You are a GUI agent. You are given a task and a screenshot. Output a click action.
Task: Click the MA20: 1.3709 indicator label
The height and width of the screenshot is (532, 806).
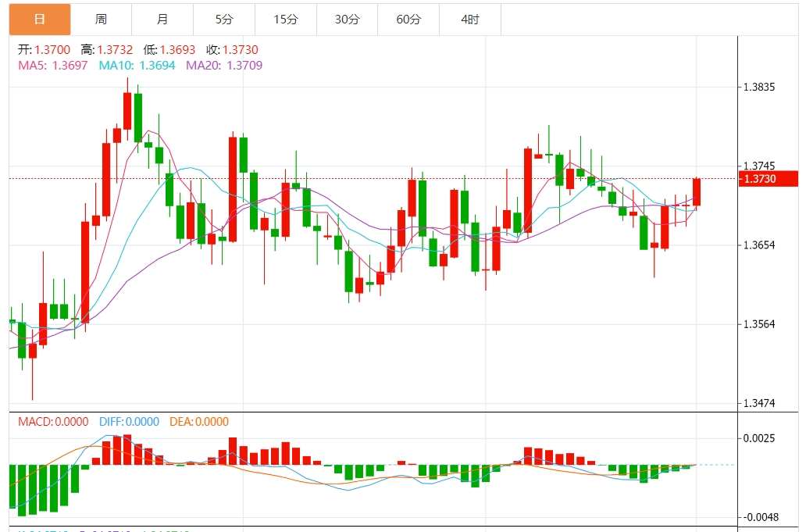pyautogui.click(x=224, y=66)
